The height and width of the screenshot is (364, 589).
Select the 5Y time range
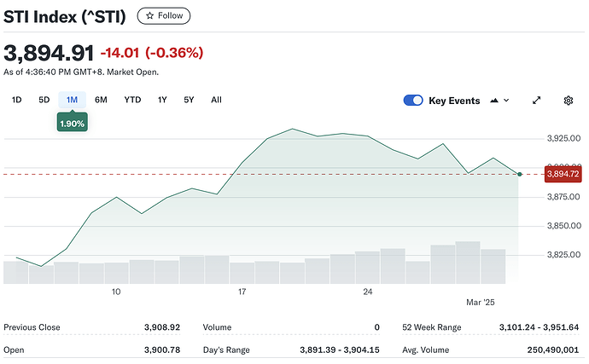coord(189,100)
